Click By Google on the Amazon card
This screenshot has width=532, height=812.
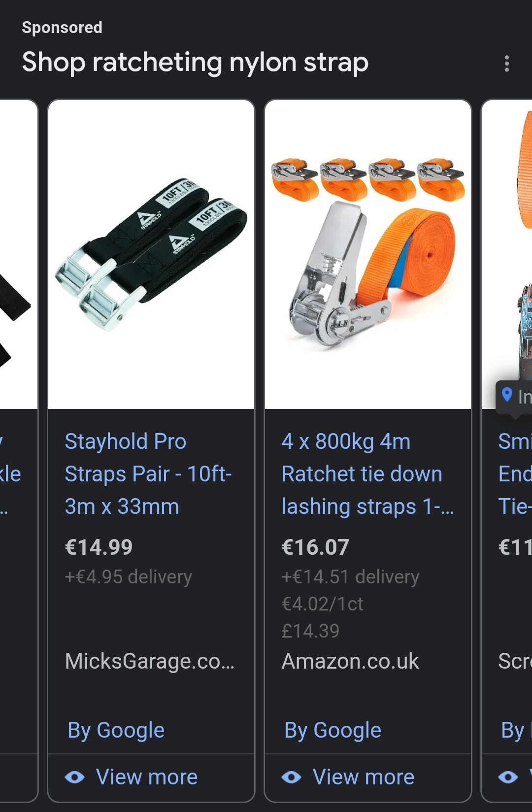pyautogui.click(x=333, y=731)
